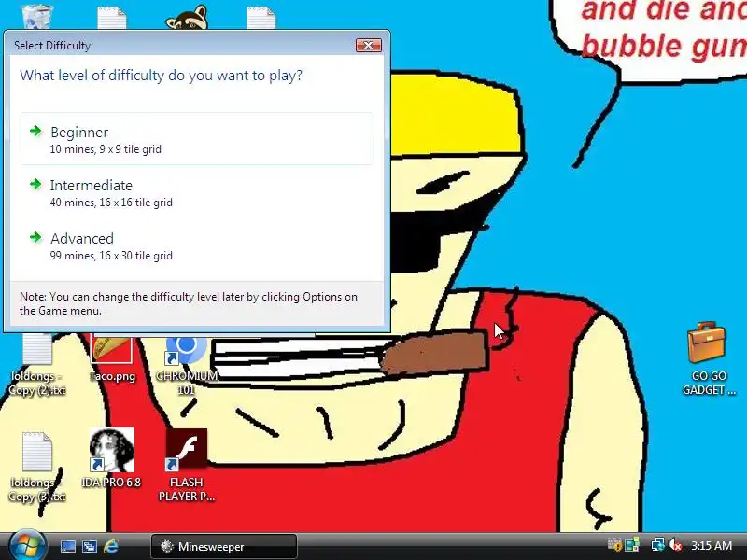Select the loldongs - Copy (2).txt file
The image size is (747, 560).
pyautogui.click(x=37, y=365)
